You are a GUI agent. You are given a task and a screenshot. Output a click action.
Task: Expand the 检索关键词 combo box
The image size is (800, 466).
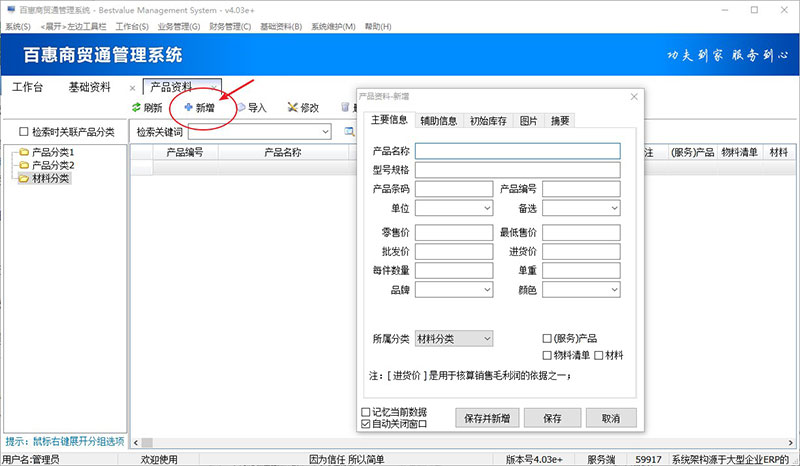click(x=326, y=132)
